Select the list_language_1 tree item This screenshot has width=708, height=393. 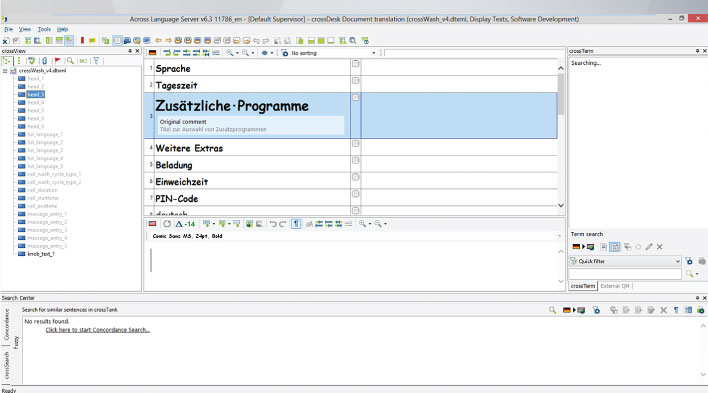pos(45,135)
